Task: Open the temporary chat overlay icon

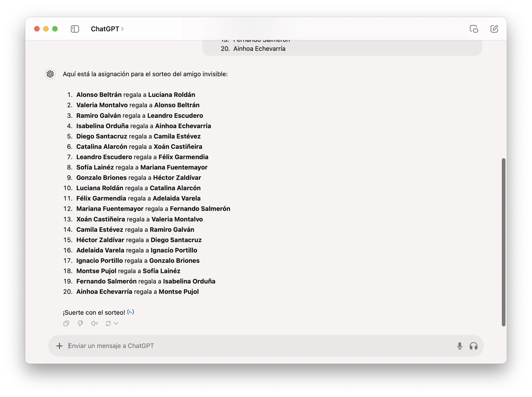Action: (x=474, y=29)
